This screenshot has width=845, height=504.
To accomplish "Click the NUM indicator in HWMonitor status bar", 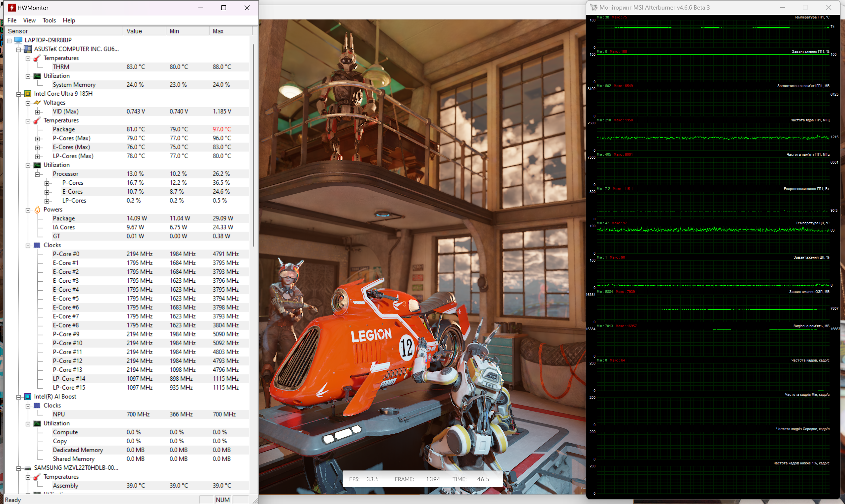I will click(223, 500).
